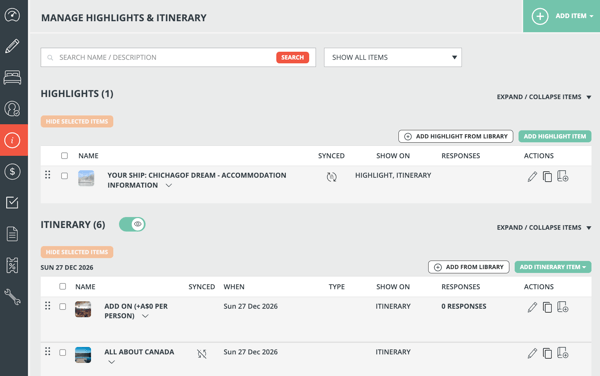
Task: Click the 0 Responses text for Add On
Action: click(x=464, y=306)
